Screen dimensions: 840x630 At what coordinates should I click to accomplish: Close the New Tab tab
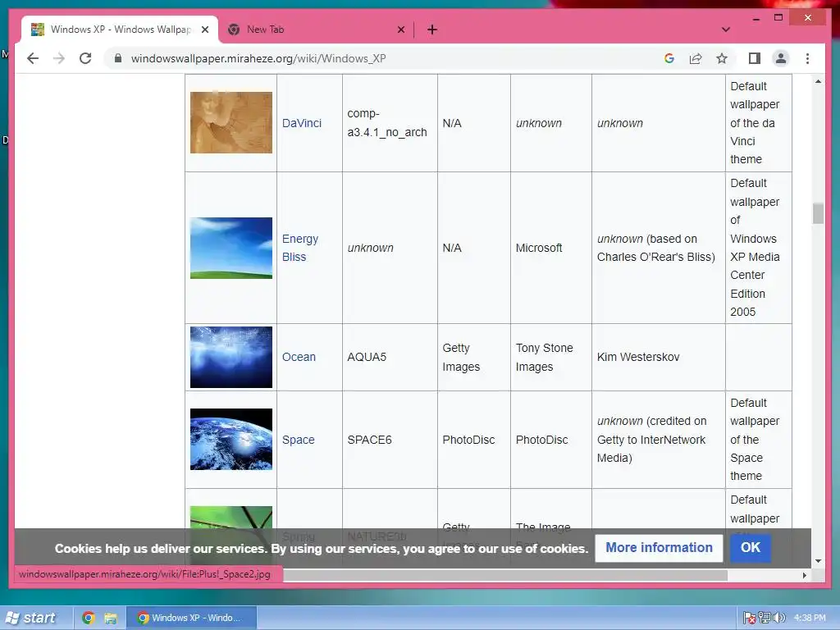(400, 30)
